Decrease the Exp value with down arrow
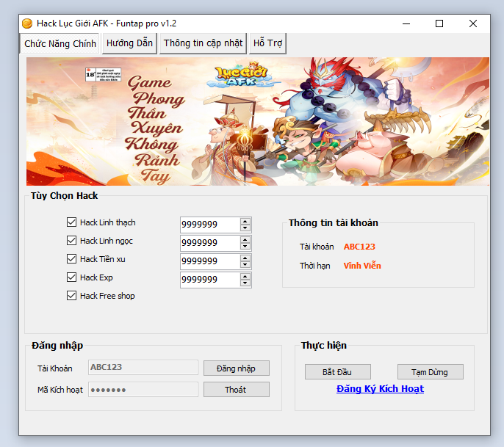The image size is (504, 447). click(245, 283)
